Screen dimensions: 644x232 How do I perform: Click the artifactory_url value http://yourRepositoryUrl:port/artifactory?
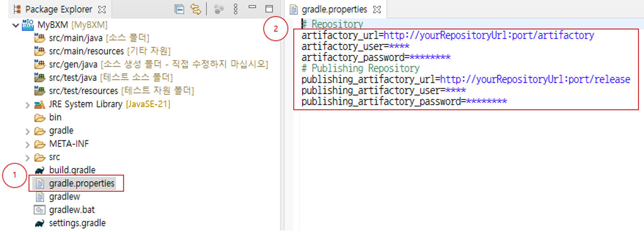coord(489,35)
